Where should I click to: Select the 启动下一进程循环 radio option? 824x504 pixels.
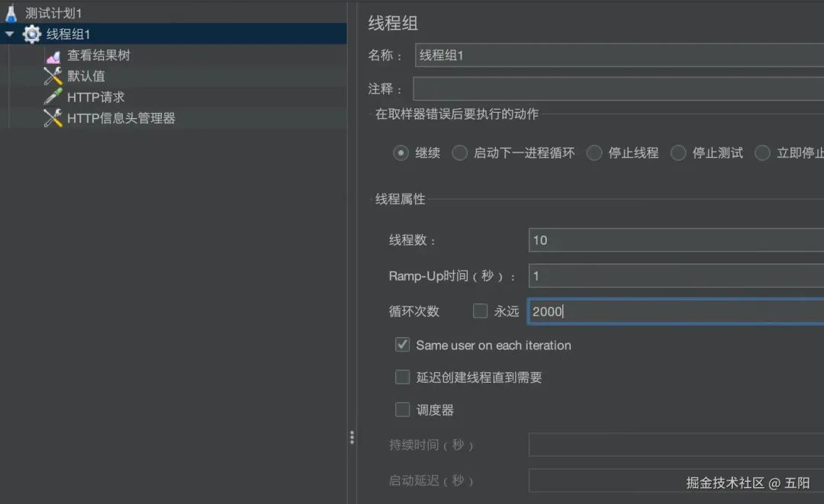coord(459,152)
